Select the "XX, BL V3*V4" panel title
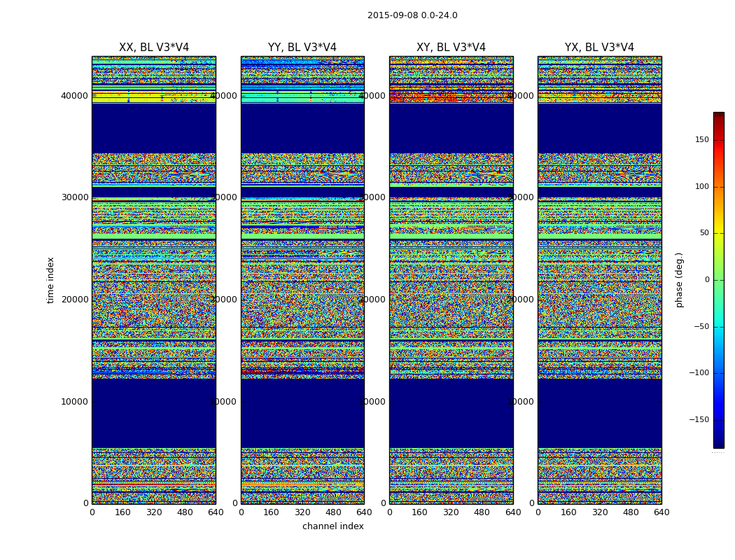Image resolution: width=735 pixels, height=560 pixels. pyautogui.click(x=154, y=48)
